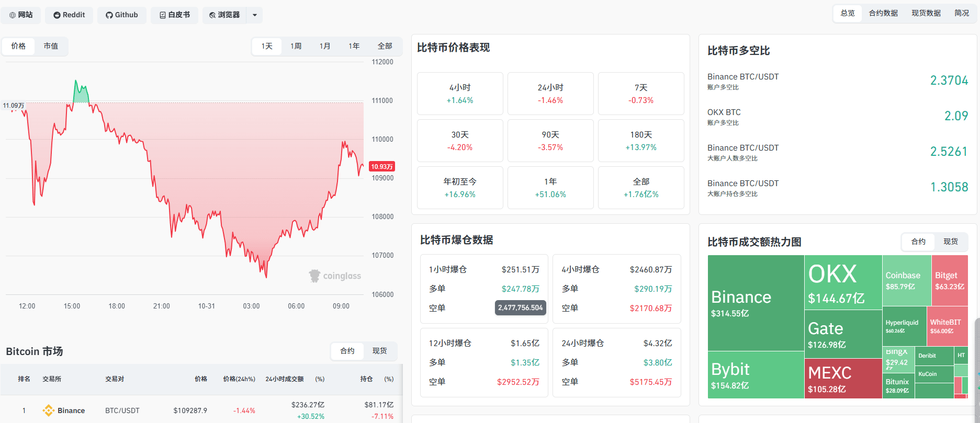Open the Github link button

click(122, 15)
